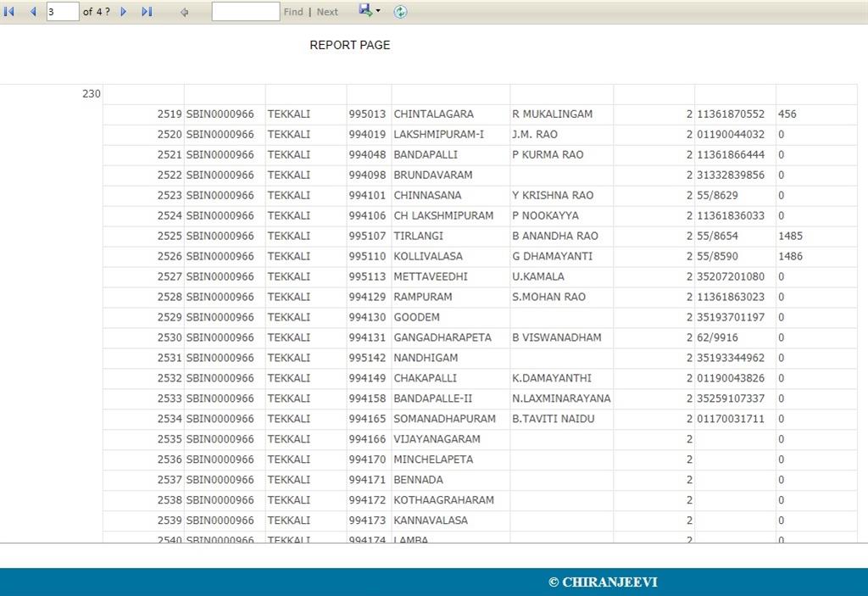Click value 1485
The height and width of the screenshot is (596, 868).
(790, 236)
